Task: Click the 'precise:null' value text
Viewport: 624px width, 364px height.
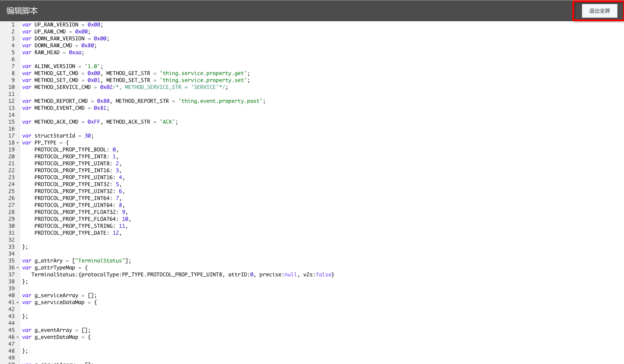Action: click(278, 275)
